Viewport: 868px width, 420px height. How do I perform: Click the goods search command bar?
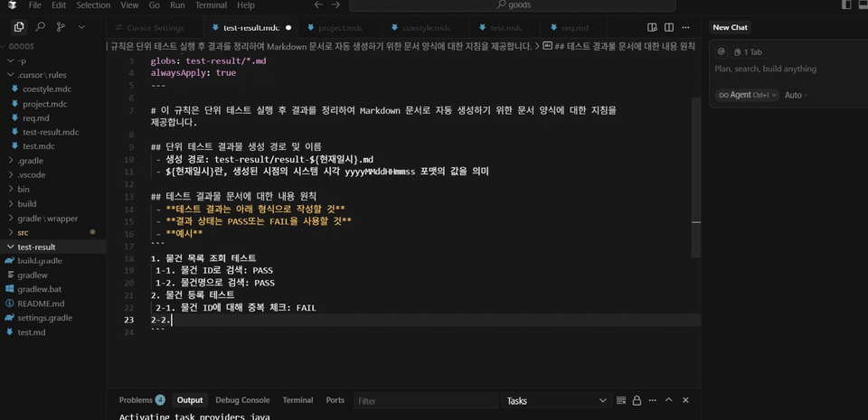(x=513, y=5)
